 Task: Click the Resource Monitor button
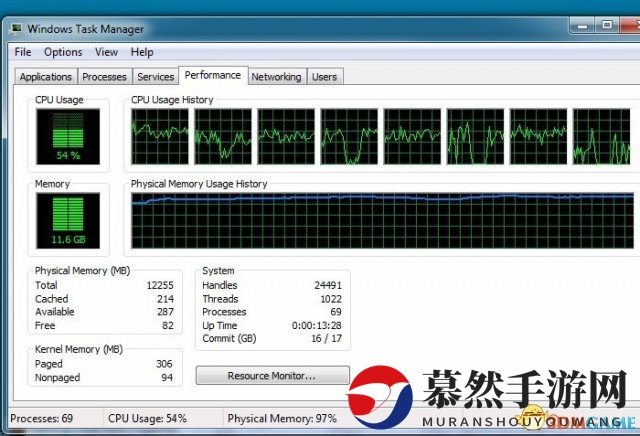click(x=273, y=376)
